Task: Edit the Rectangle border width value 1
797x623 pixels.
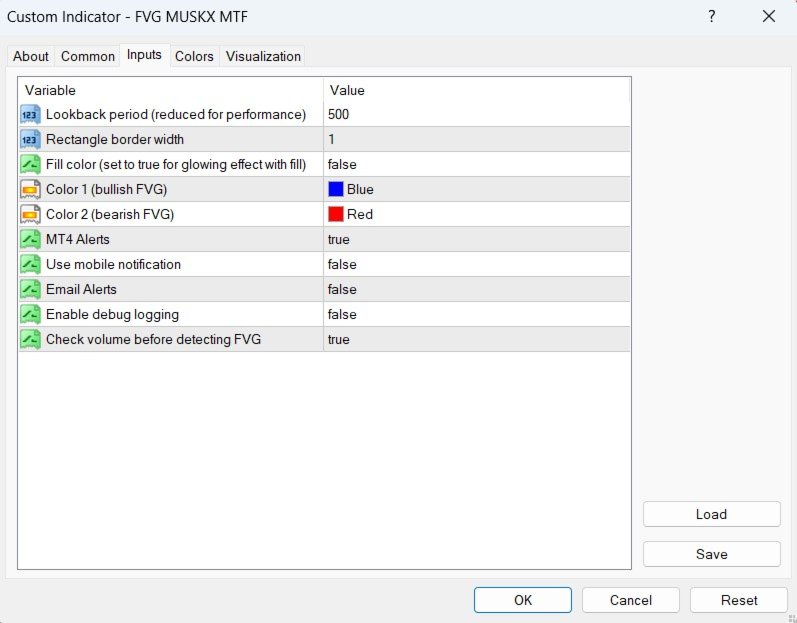Action: click(x=477, y=139)
